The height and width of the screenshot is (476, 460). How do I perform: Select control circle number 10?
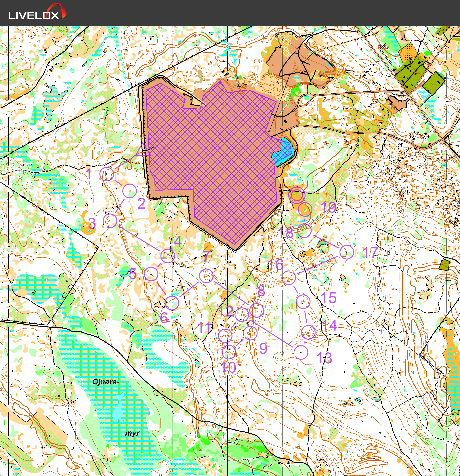pos(229,352)
